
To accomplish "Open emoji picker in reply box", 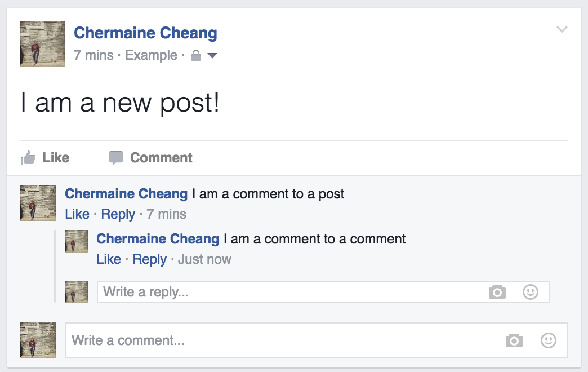I will [531, 292].
